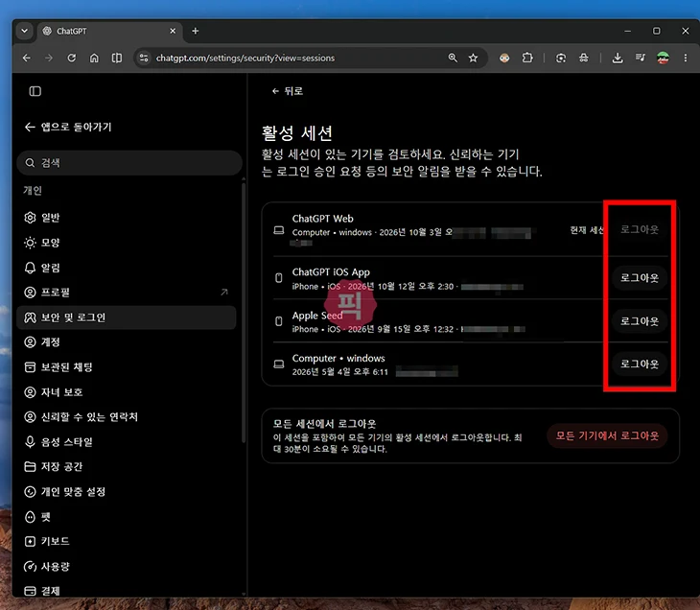
Task: Open site information icon in address bar
Action: coord(144,59)
